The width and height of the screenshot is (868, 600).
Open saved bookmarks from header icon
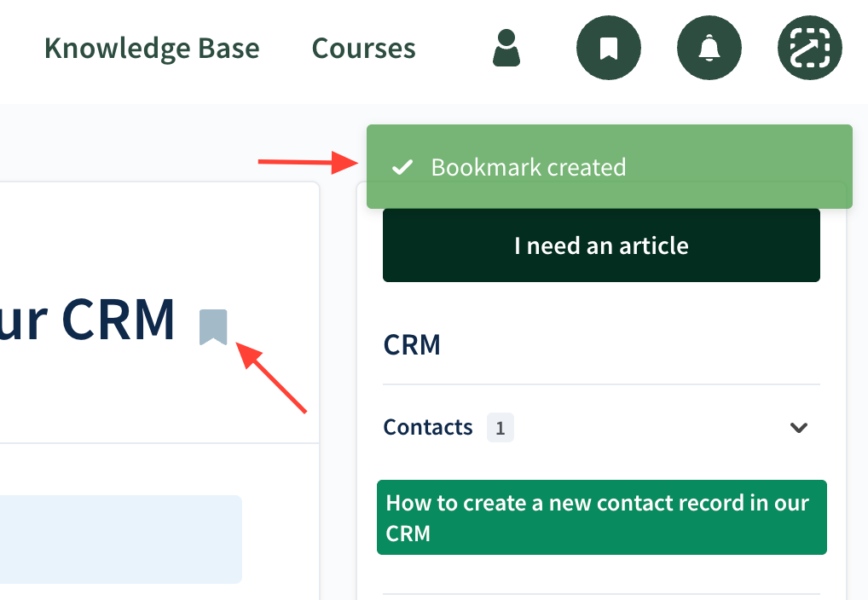tap(608, 48)
